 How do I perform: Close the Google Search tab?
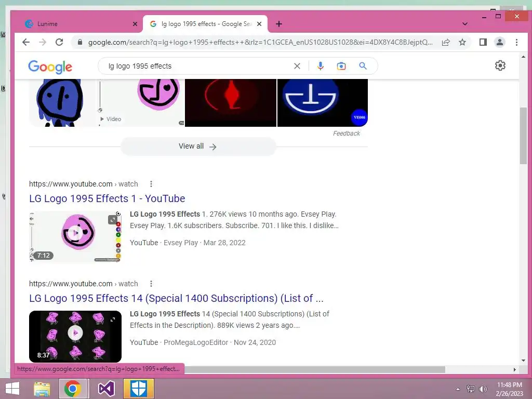(x=259, y=24)
